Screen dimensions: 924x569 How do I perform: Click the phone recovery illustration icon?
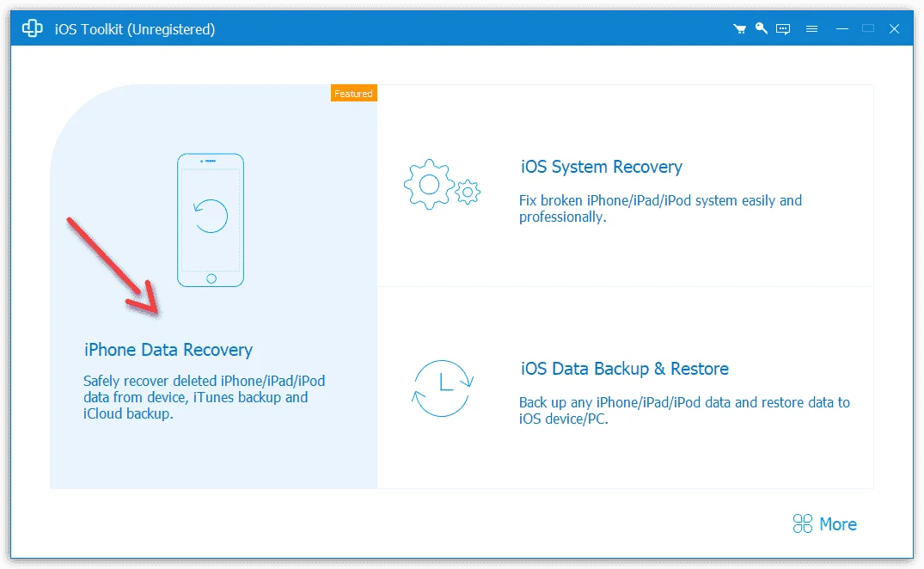click(211, 220)
